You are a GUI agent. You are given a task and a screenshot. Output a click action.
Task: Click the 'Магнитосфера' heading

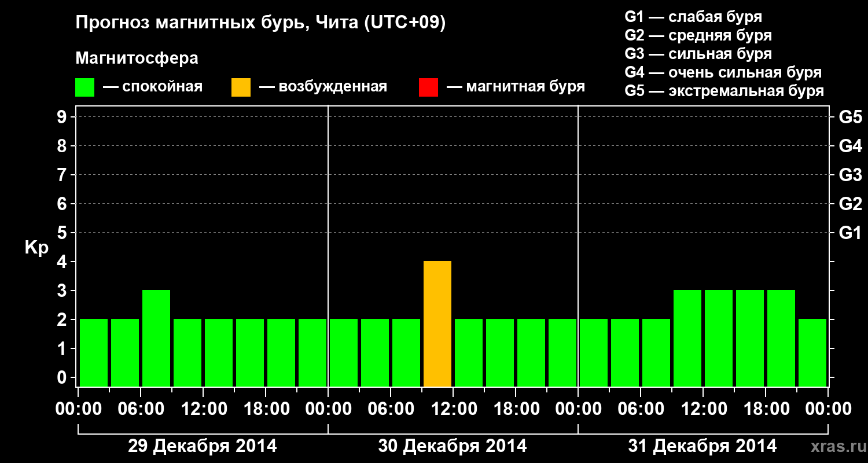137,58
